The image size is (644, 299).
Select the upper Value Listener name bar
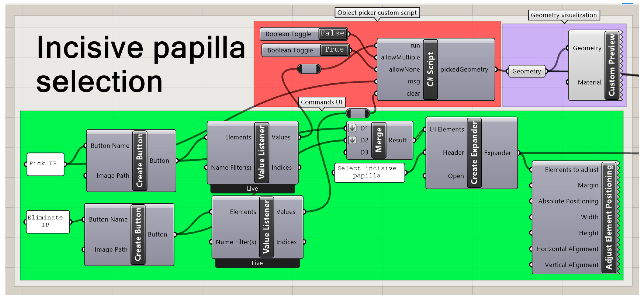261,152
